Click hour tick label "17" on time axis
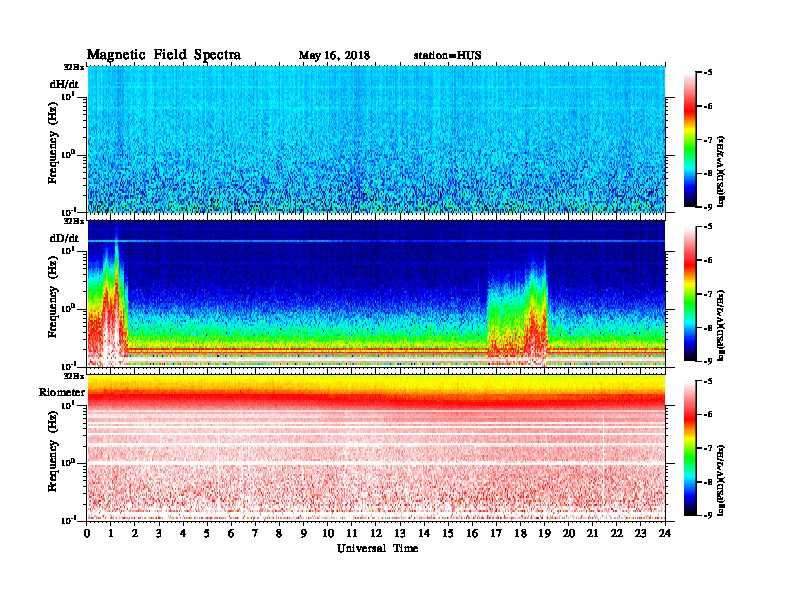 tap(496, 533)
